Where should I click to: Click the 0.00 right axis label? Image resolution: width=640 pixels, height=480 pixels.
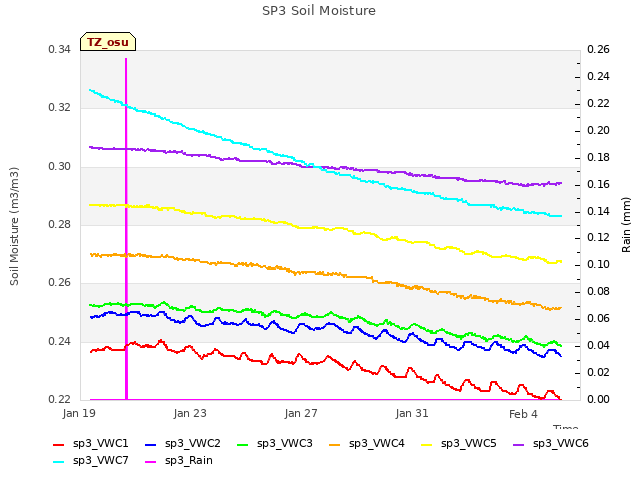click(x=598, y=399)
